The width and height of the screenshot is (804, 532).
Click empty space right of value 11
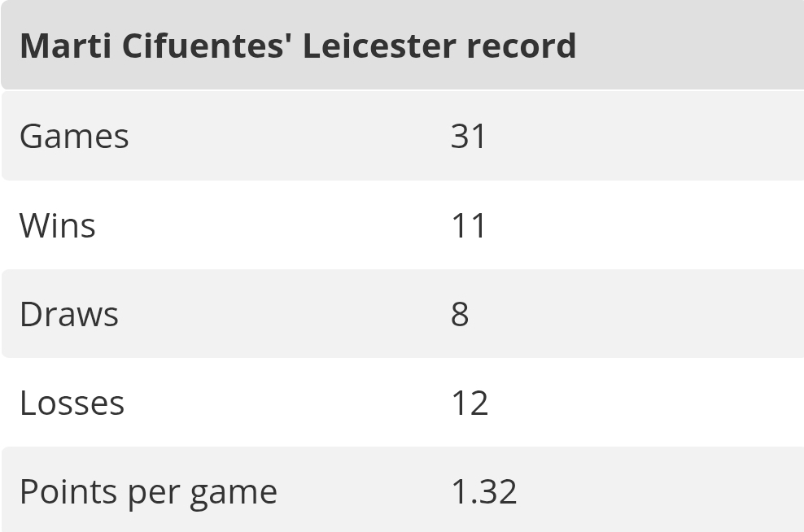pos(651,225)
